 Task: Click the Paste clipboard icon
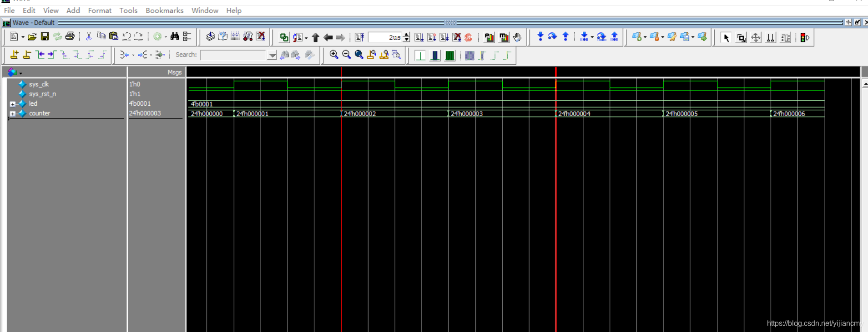click(114, 36)
